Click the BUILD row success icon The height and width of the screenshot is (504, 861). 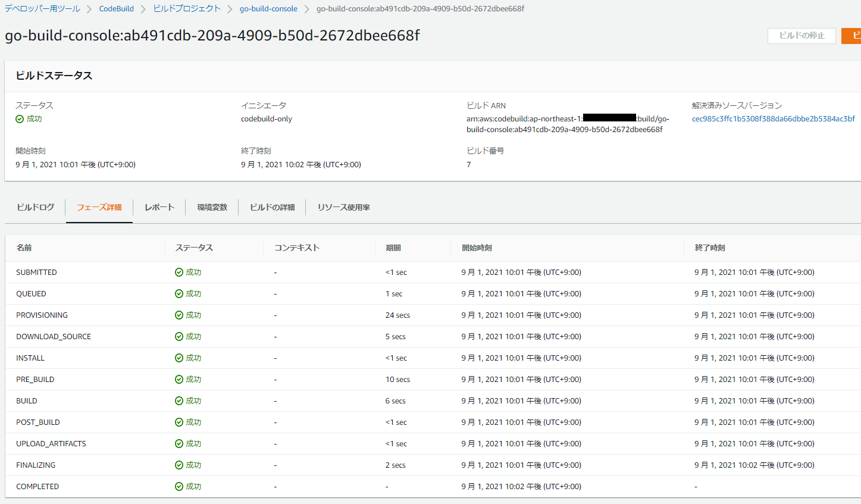179,401
